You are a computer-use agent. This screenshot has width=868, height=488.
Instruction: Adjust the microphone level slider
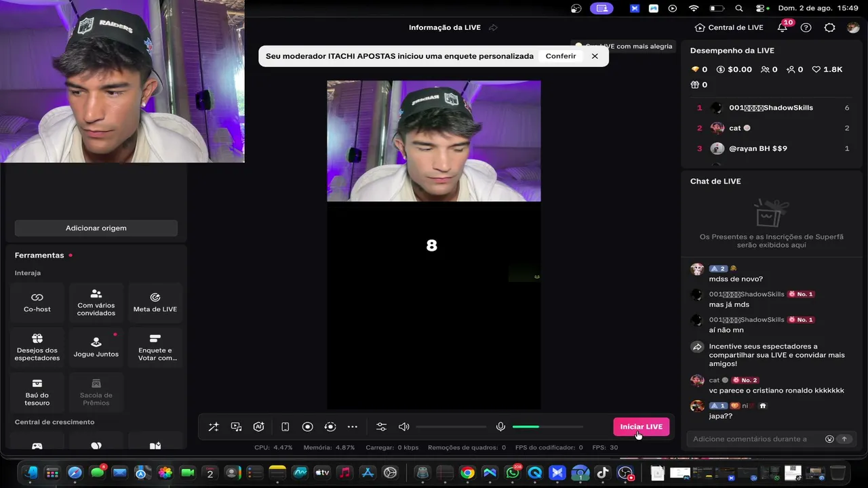pos(547,427)
